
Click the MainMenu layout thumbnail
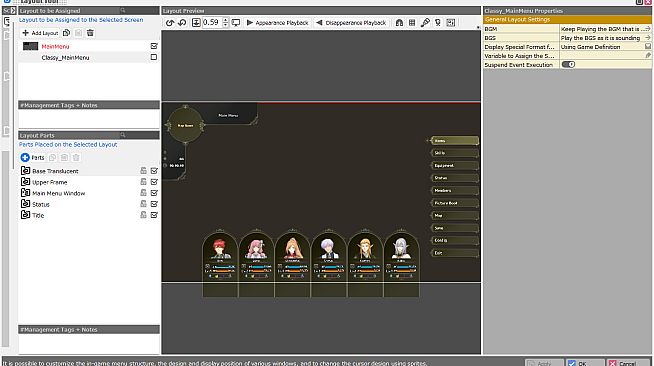tap(30, 46)
